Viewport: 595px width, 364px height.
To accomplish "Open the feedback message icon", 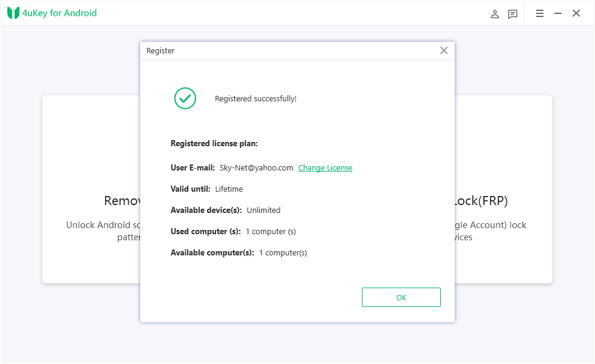I will click(512, 14).
